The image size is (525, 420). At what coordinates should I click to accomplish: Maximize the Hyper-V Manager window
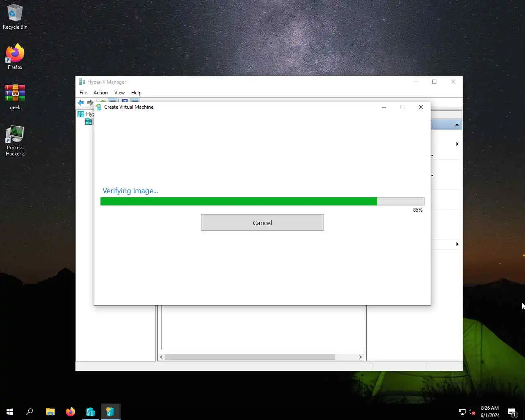click(x=434, y=82)
